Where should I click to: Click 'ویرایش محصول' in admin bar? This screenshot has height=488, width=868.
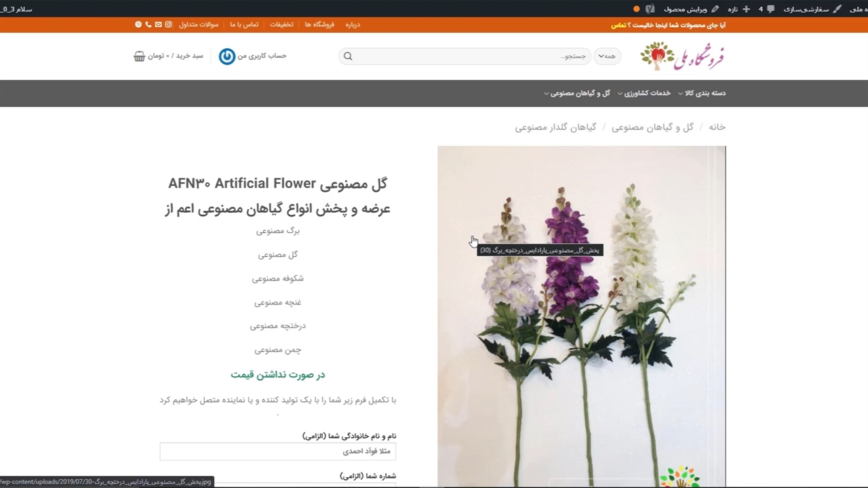(685, 9)
